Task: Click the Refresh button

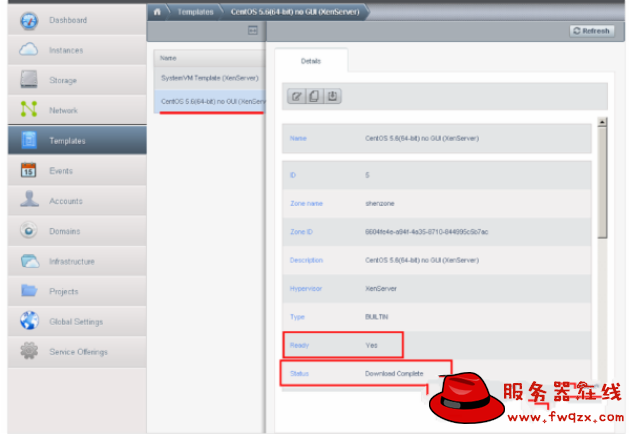Action: (x=592, y=31)
